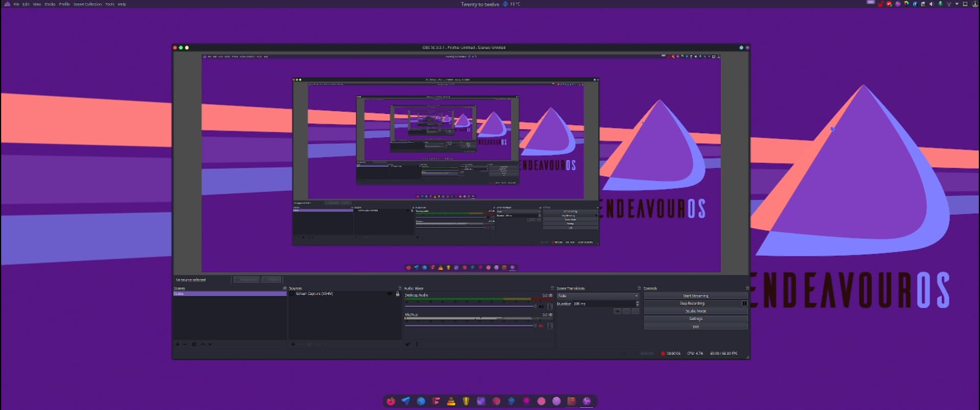The image size is (980, 410).
Task: Pop out the Scenes dock icon
Action: (285, 288)
